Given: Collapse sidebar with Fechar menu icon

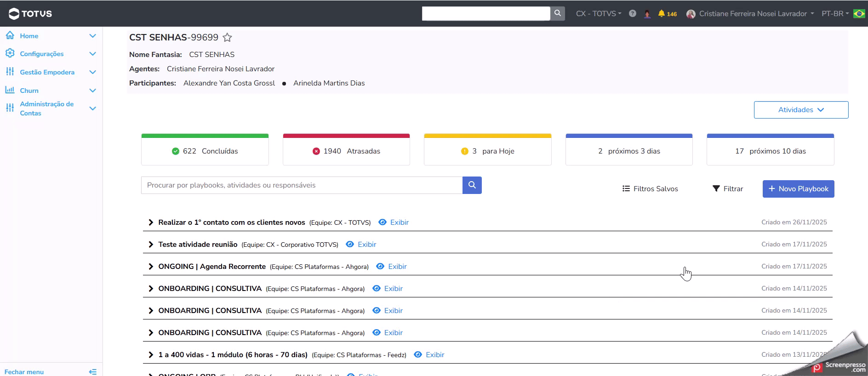Looking at the screenshot, I should point(92,371).
